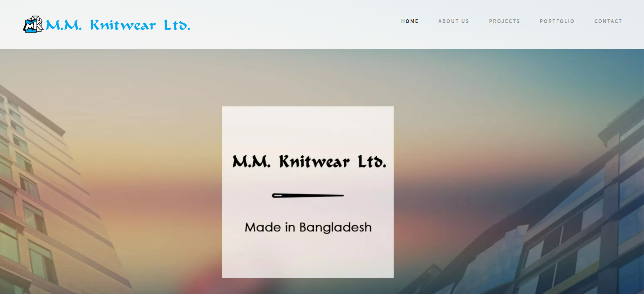Go to the About Us page
644x294 pixels.
click(453, 21)
